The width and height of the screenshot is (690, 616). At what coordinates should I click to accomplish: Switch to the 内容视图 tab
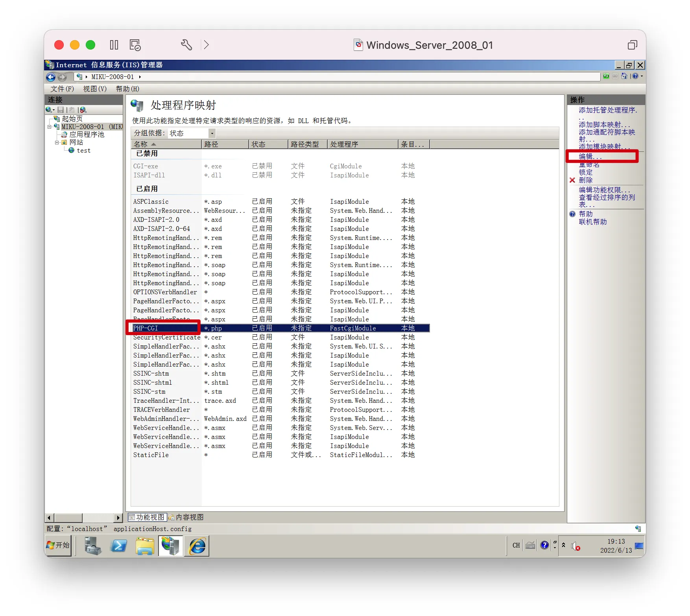point(186,517)
